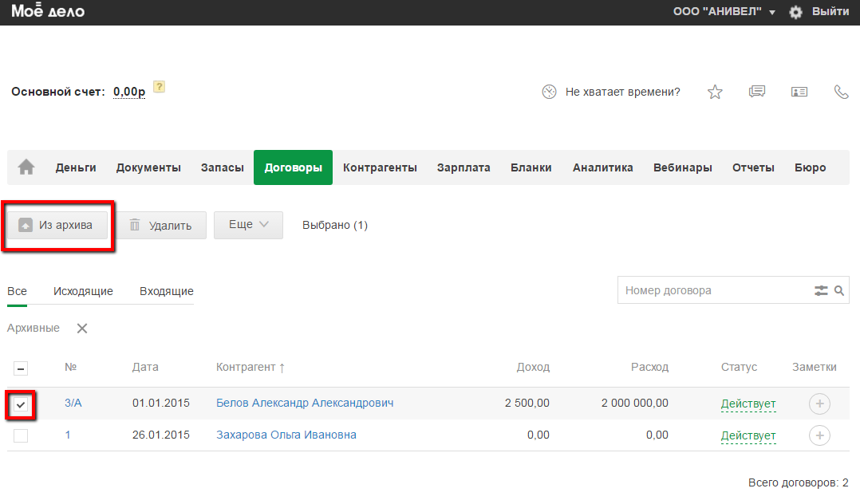The image size is (860, 504).
Task: Check the box for contract 1
Action: pos(21,435)
